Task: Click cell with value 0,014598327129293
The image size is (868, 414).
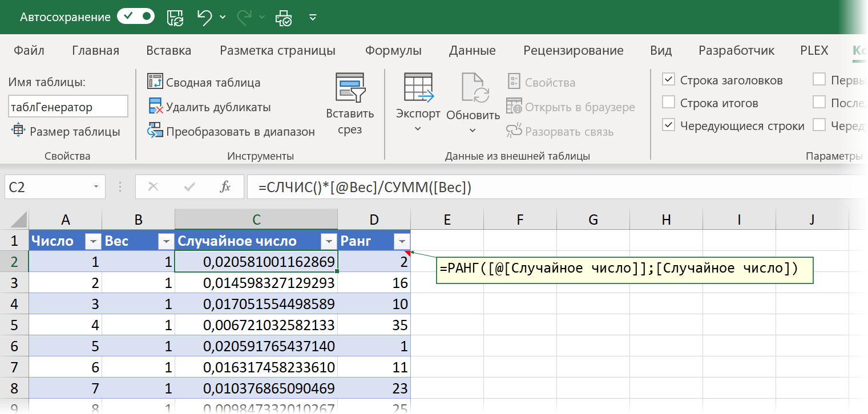Action: click(x=256, y=283)
